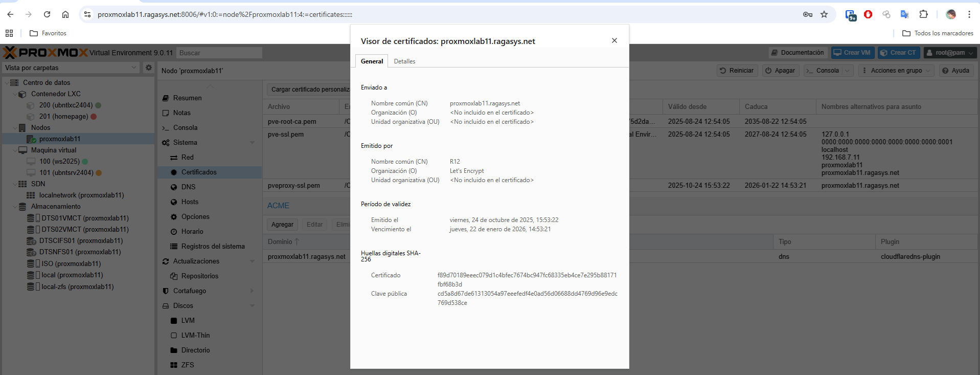The width and height of the screenshot is (980, 375).
Task: Click the Buscar search field
Action: pyautogui.click(x=219, y=53)
